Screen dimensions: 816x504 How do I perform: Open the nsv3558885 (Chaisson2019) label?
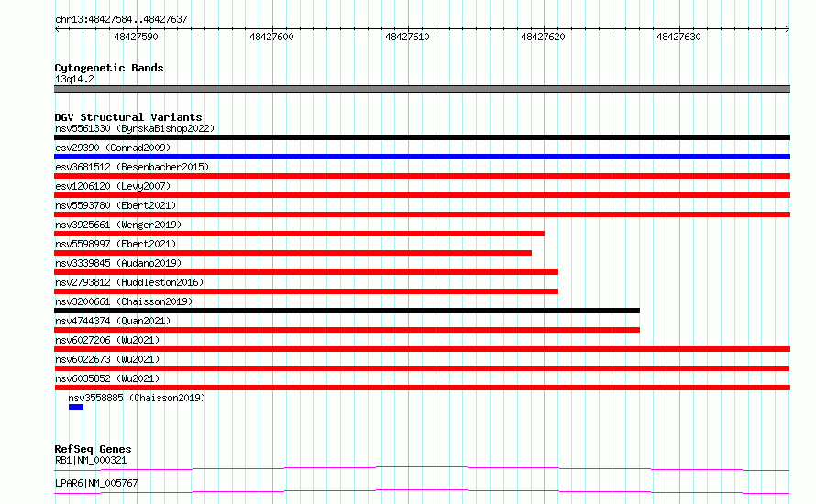[137, 398]
